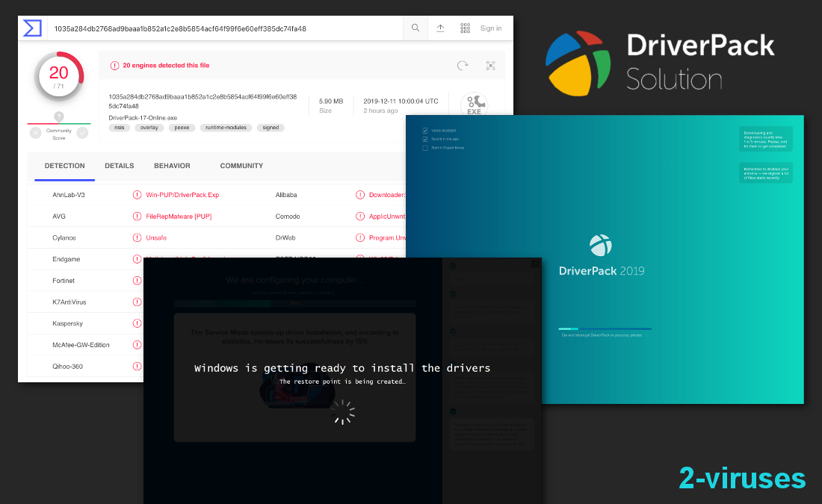Click the VirusTotal logo icon

click(x=31, y=28)
